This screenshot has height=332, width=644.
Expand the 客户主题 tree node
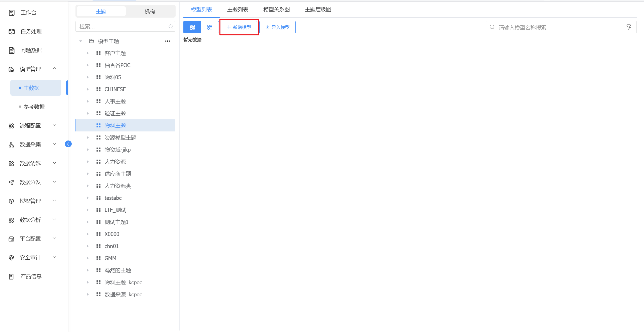coord(88,53)
